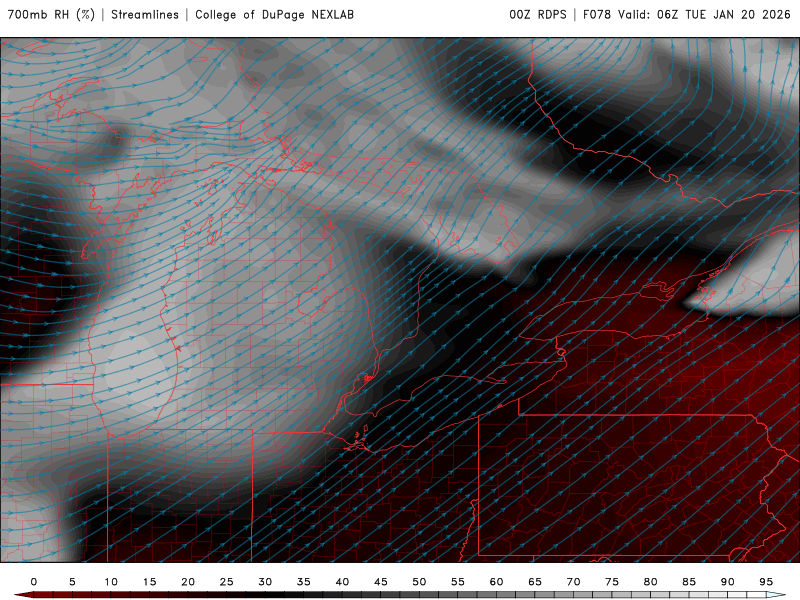Click the "700mb RH (%)" title text
This screenshot has width=800, height=600.
tap(52, 15)
